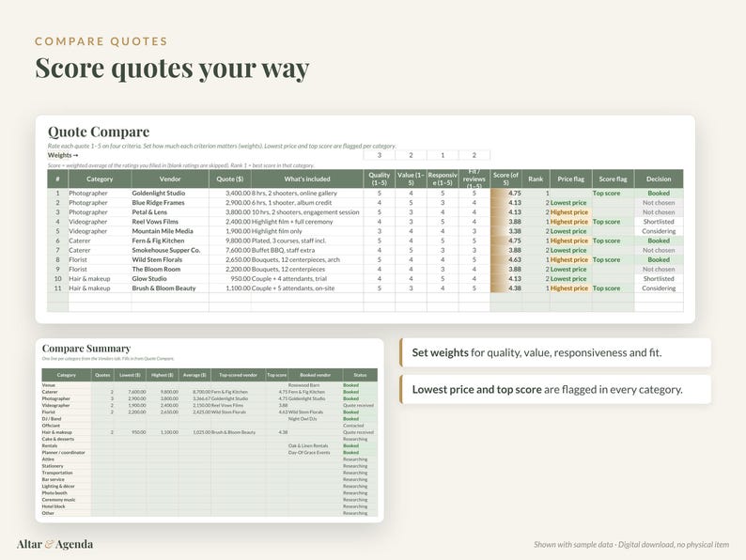Select the Planner / coordinator row label

point(64,453)
